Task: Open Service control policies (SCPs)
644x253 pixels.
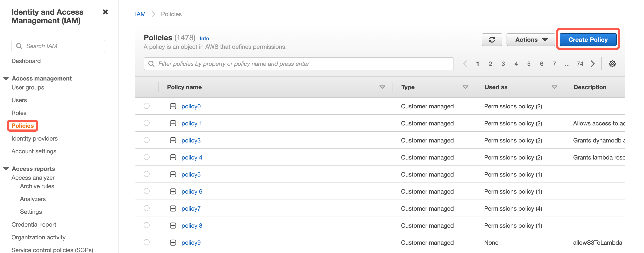Action: click(52, 250)
